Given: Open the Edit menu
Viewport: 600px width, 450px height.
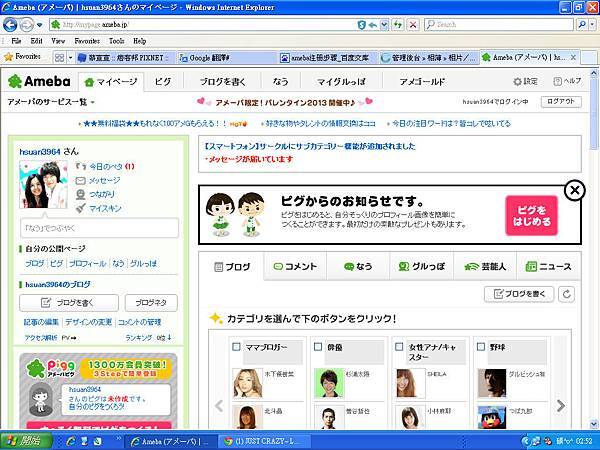Looking at the screenshot, I should click(x=36, y=41).
